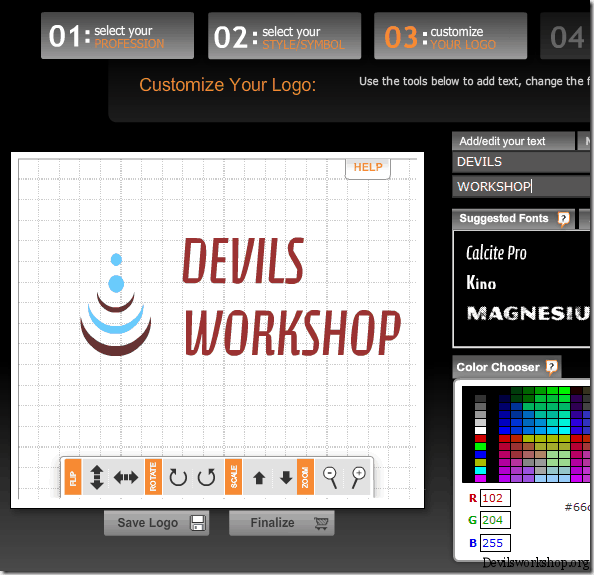594x575 pixels.
Task: Open Suggested Fonts help icon
Action: click(563, 219)
